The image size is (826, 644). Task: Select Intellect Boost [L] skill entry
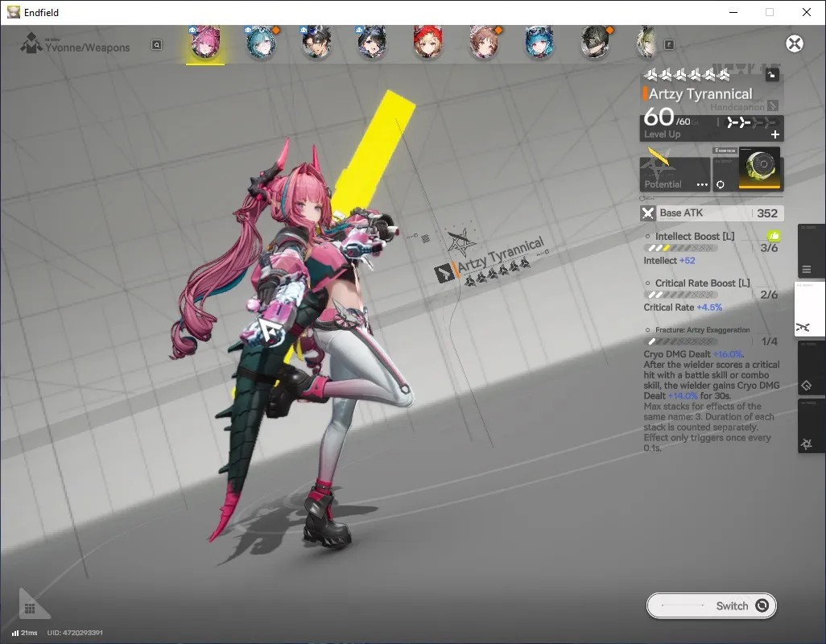click(711, 249)
